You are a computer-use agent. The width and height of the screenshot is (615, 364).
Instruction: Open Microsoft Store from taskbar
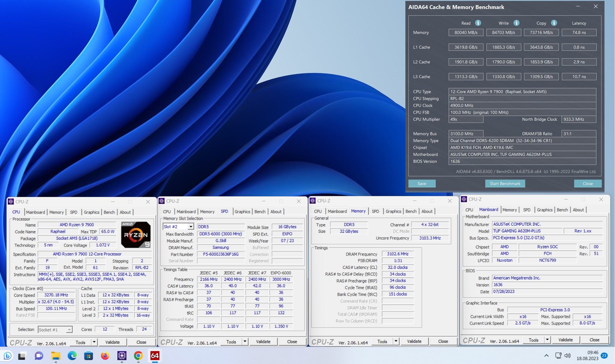89,356
